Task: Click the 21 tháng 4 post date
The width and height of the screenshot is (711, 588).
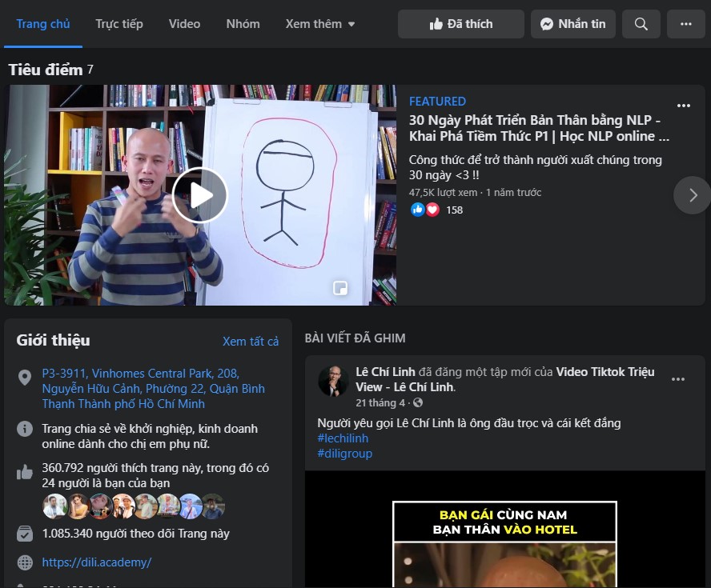Action: pyautogui.click(x=380, y=402)
